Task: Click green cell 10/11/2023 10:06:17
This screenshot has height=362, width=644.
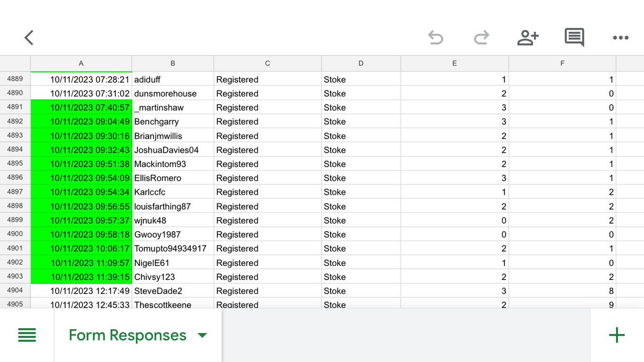Action: (81, 248)
